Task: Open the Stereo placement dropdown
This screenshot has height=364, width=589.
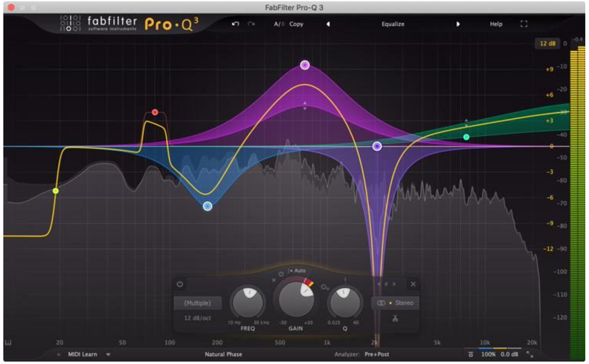Action: click(x=395, y=303)
